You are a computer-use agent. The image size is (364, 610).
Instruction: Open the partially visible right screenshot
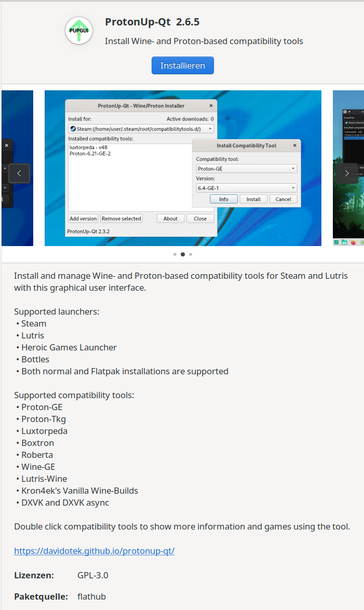[x=348, y=168]
